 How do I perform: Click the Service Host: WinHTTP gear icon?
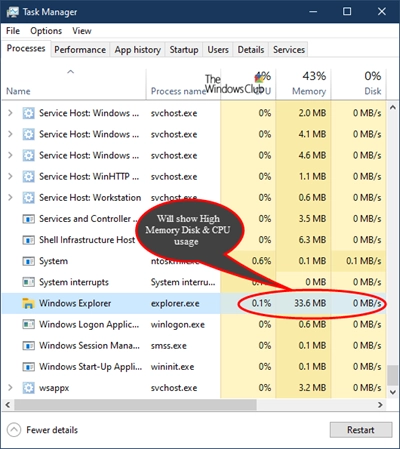click(x=28, y=176)
